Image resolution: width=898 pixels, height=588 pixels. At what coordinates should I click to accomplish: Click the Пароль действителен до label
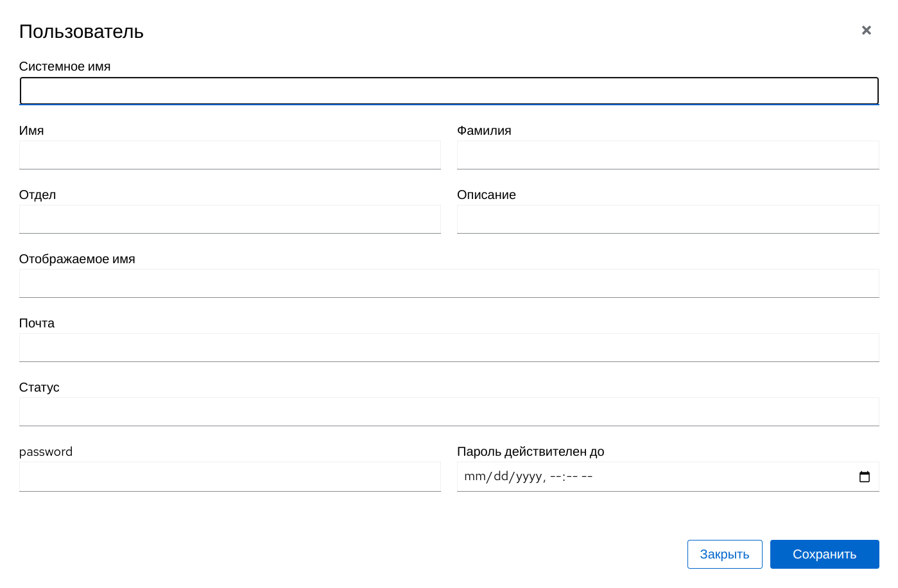(530, 452)
